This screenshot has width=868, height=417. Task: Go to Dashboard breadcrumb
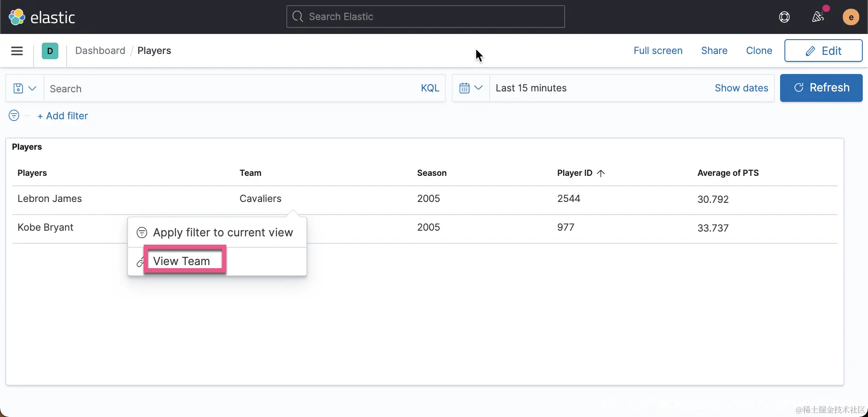pyautogui.click(x=100, y=50)
